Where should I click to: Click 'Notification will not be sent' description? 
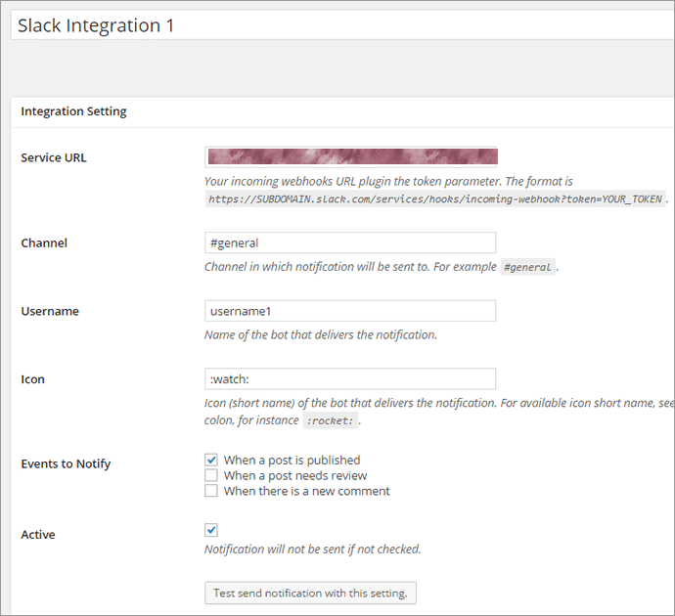point(312,550)
